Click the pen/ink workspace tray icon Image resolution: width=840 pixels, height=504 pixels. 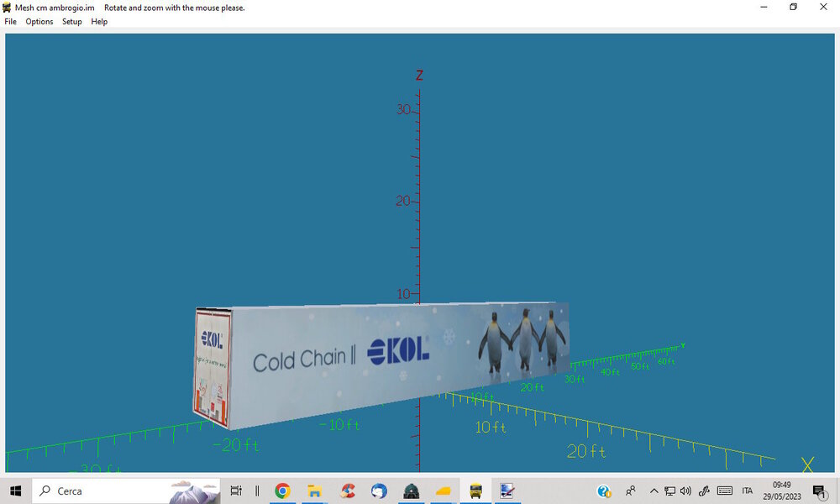tap(704, 491)
